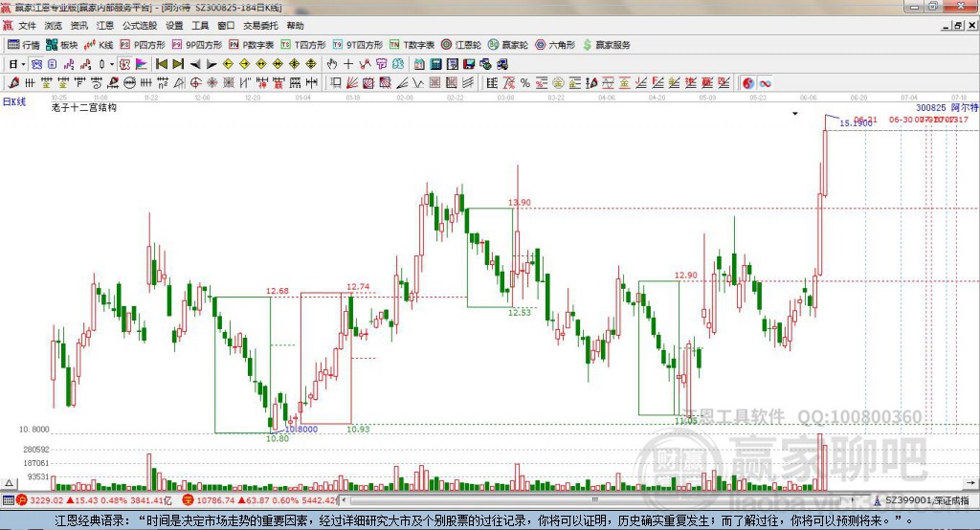Select the angle line tool
This screenshot has width=980, height=530.
402,83
